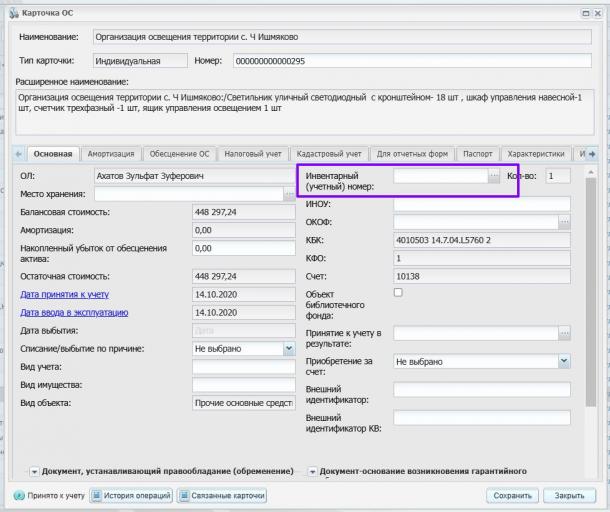Click the Карточка ОС window title icon
Viewport: 610px width, 512px height.
coord(14,13)
